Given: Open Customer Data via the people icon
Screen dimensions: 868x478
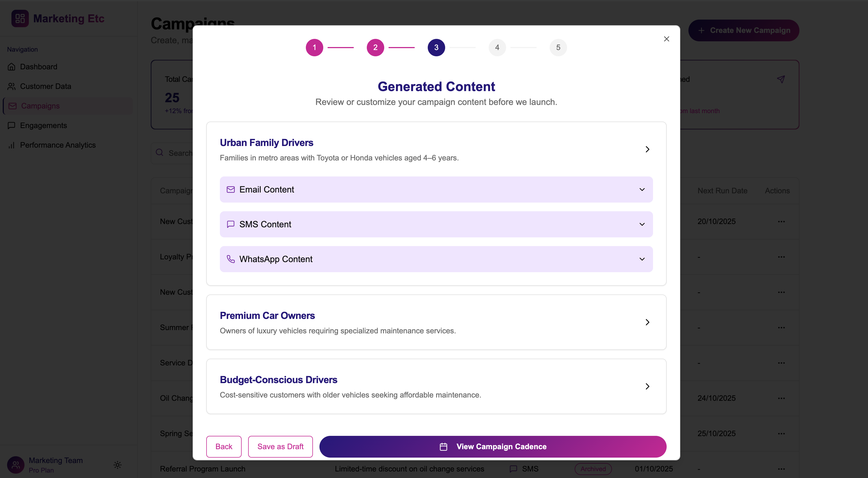Looking at the screenshot, I should [x=12, y=86].
